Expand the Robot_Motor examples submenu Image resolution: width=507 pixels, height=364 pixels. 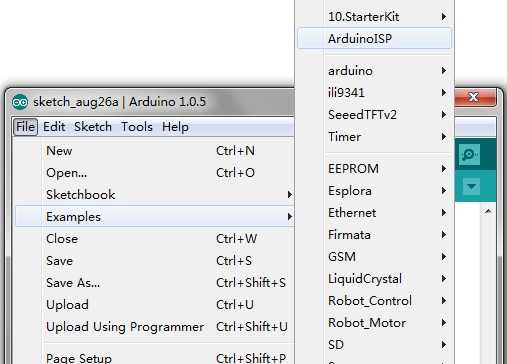pos(374,323)
